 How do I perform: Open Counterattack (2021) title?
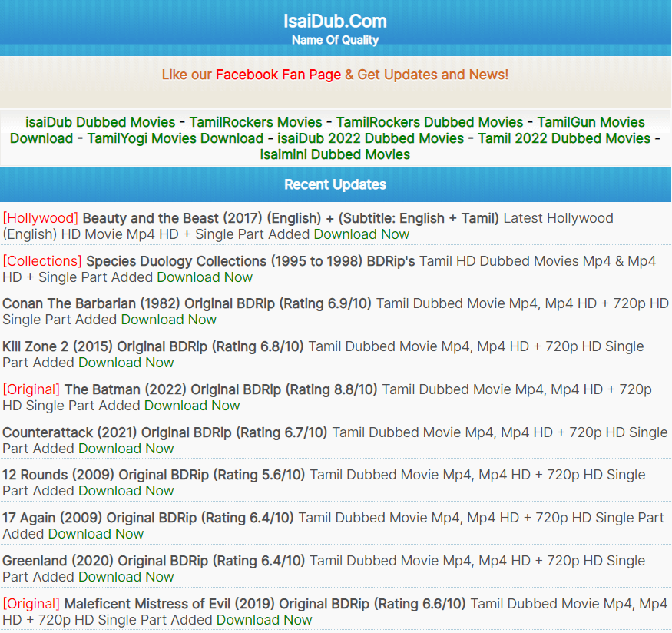164,432
